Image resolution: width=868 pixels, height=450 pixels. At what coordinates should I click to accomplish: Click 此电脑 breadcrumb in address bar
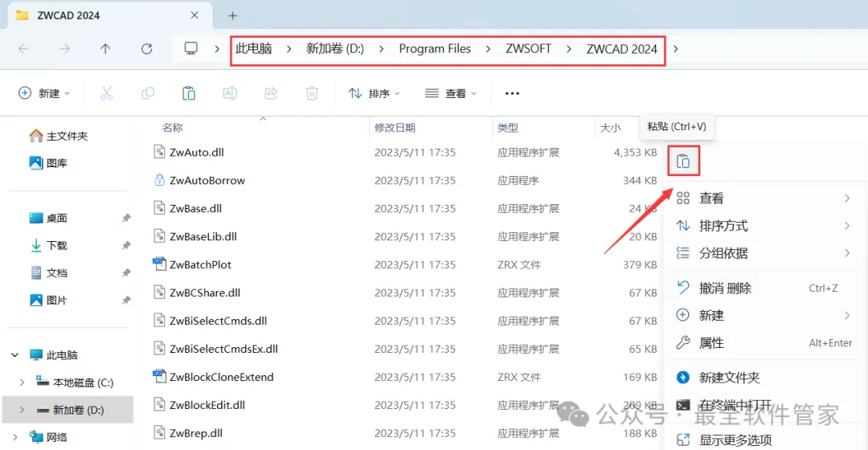click(x=253, y=49)
